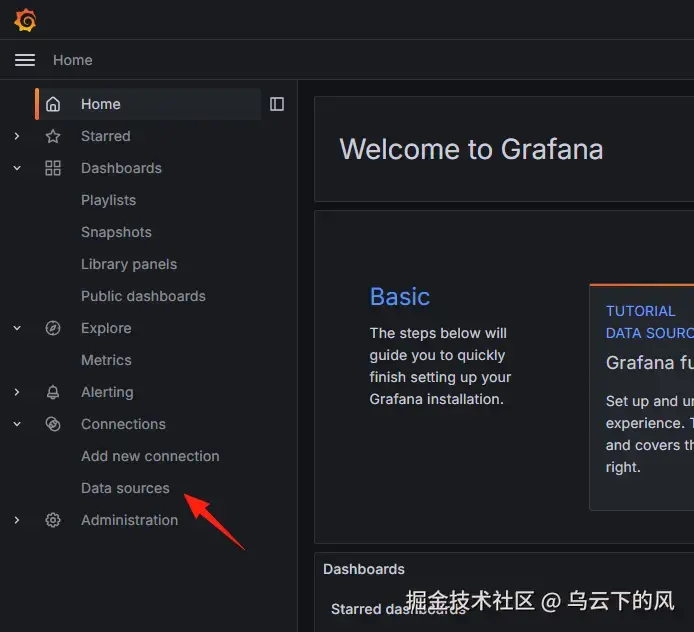This screenshot has height=632, width=694.
Task: Open the Dashboards menu item
Action: 121,168
